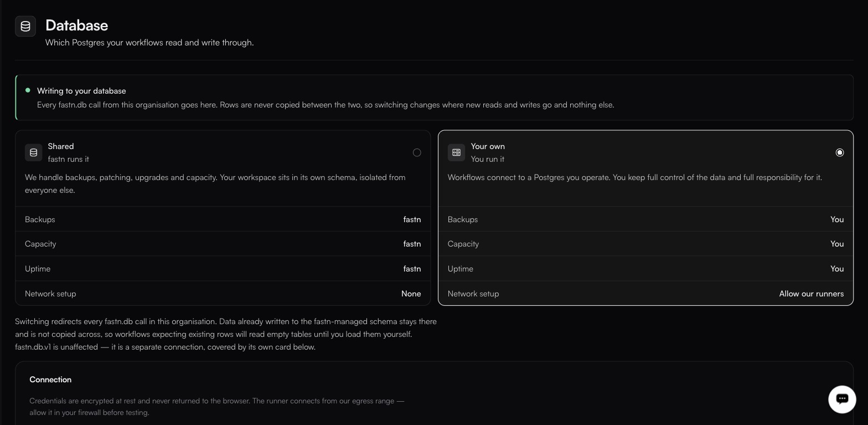Click Network setup 'None' value
Image resolution: width=868 pixels, height=425 pixels.
[411, 294]
